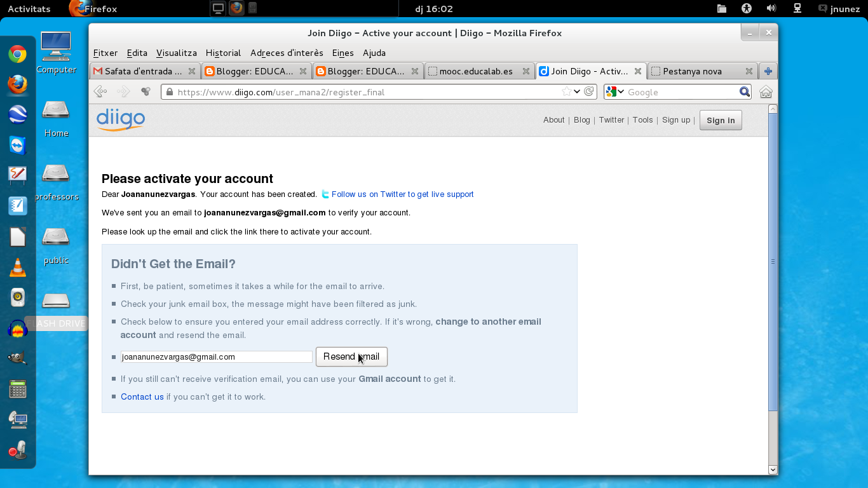Open the whiteboard presentation app in dock
This screenshot has width=868, height=488.
tap(17, 175)
